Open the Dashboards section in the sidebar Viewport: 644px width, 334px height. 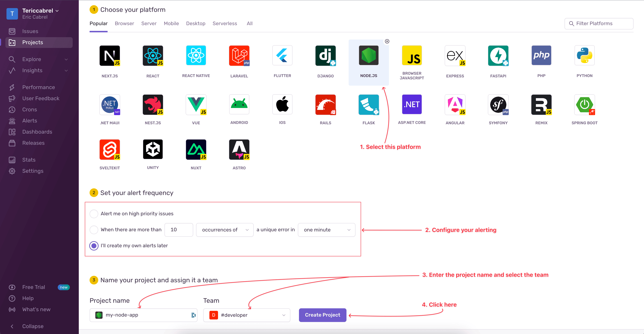point(37,132)
